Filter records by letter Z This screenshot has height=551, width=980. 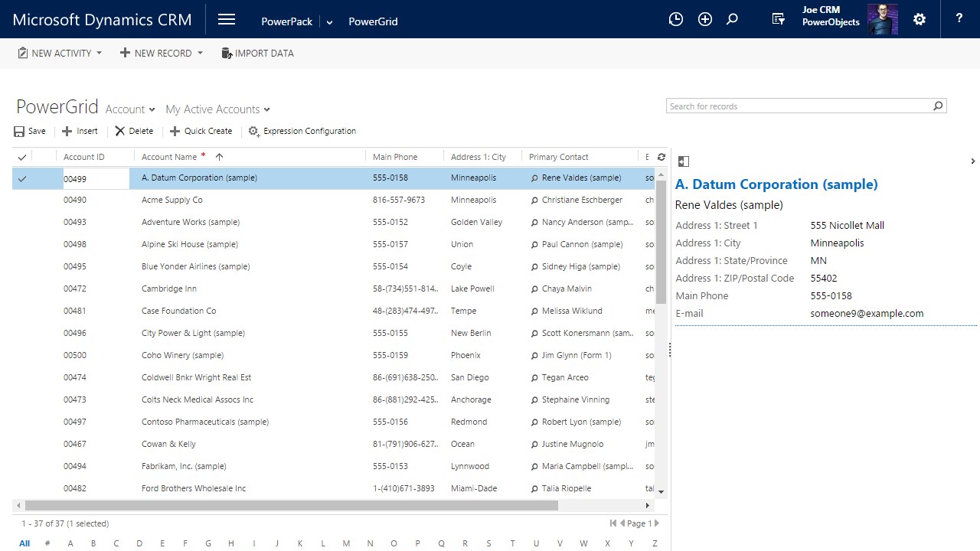[655, 543]
